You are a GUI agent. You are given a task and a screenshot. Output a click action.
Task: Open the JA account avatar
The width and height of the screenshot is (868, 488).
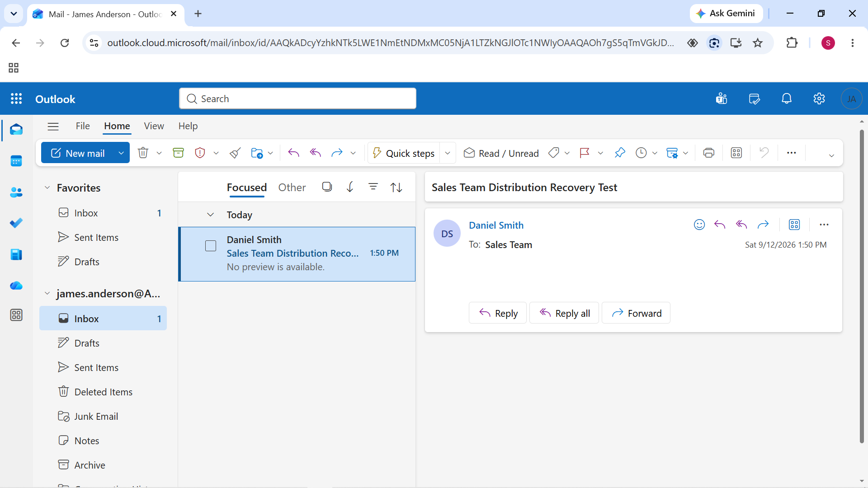tap(852, 99)
